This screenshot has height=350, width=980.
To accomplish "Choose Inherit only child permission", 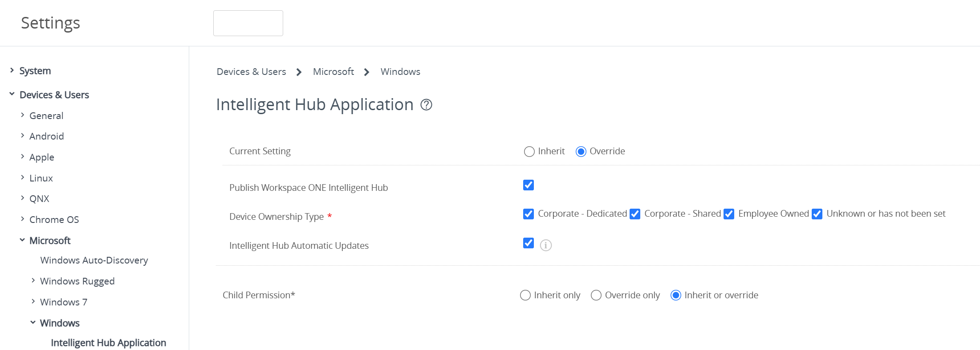I will (525, 295).
